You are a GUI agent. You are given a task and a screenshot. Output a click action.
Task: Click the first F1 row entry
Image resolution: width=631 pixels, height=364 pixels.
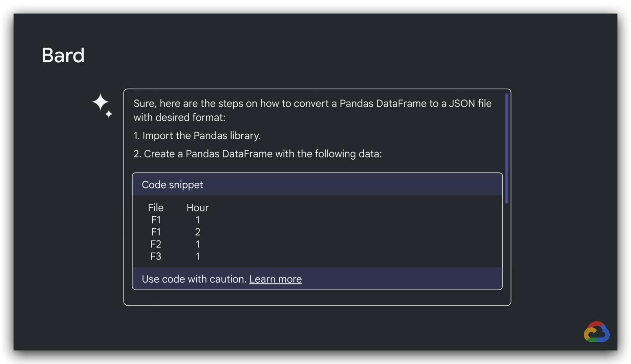(x=156, y=220)
